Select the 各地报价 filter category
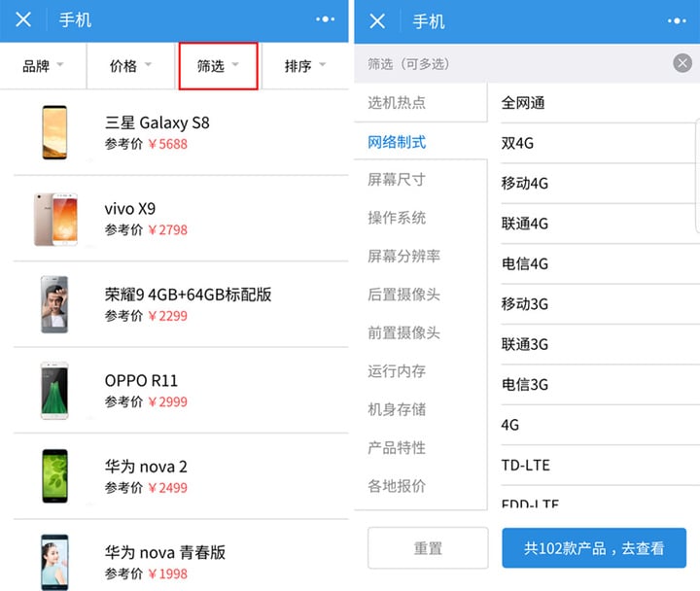This screenshot has width=700, height=591. coord(421,486)
